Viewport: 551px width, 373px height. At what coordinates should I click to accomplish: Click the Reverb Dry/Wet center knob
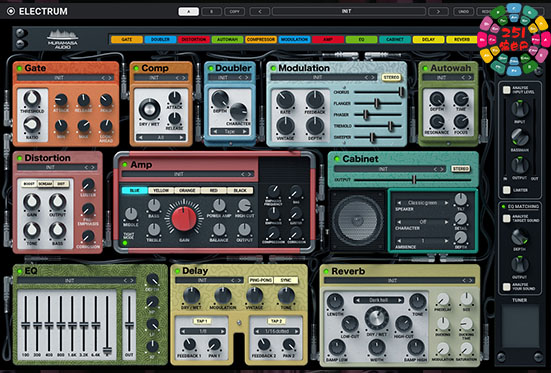pos(377,318)
